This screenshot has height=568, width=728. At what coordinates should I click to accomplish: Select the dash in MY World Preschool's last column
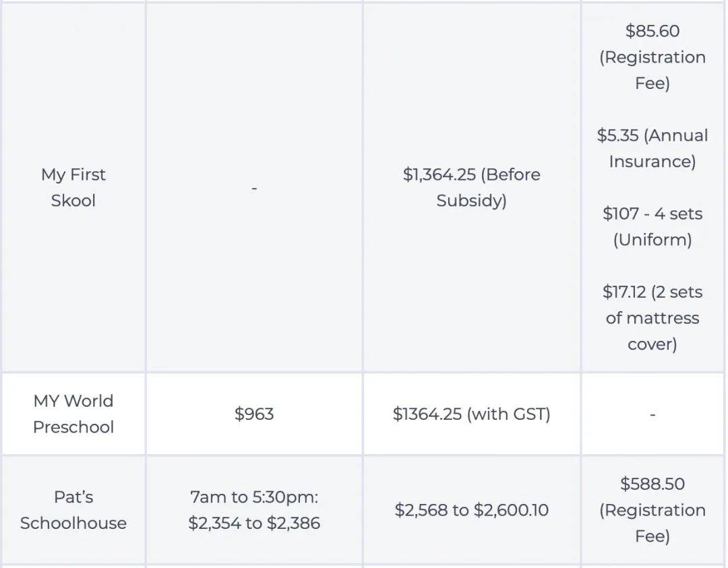point(653,414)
